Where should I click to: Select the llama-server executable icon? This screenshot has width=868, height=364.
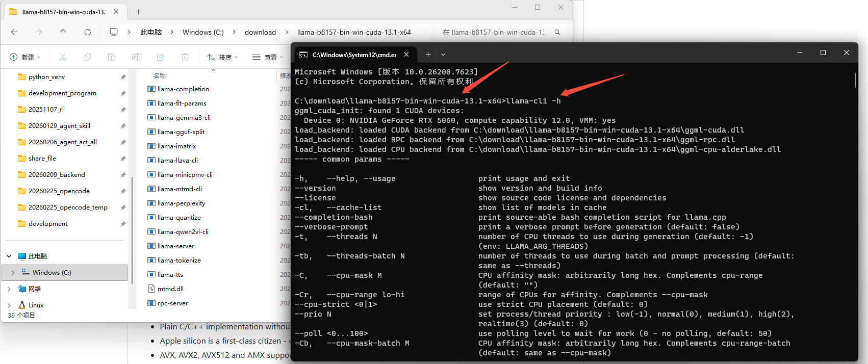pos(151,246)
